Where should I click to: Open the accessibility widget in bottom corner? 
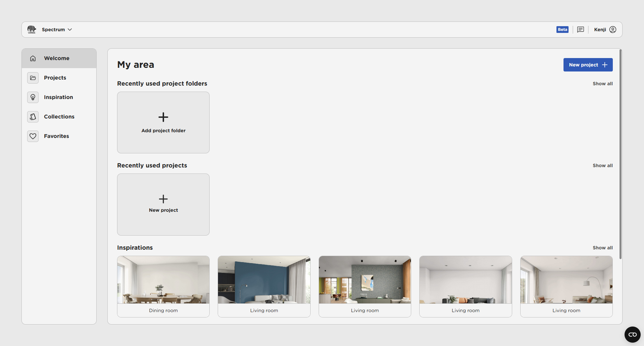coord(632,335)
